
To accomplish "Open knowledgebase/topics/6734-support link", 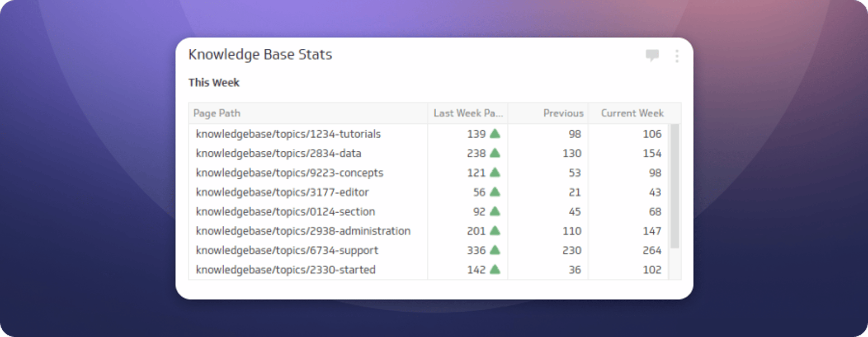I will pos(287,250).
